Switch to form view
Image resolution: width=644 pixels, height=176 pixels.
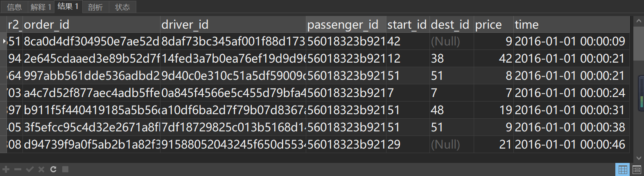click(x=637, y=169)
